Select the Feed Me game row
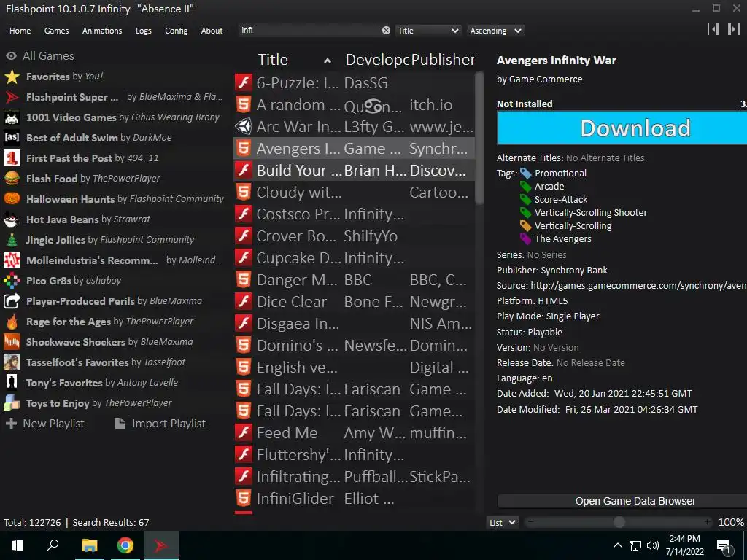This screenshot has height=560, width=747. point(354,433)
